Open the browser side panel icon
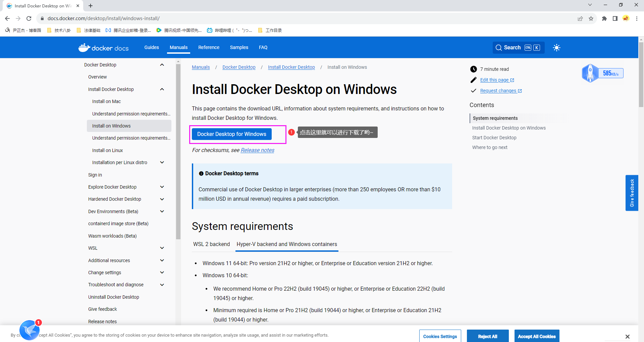The width and height of the screenshot is (644, 342). point(615,18)
